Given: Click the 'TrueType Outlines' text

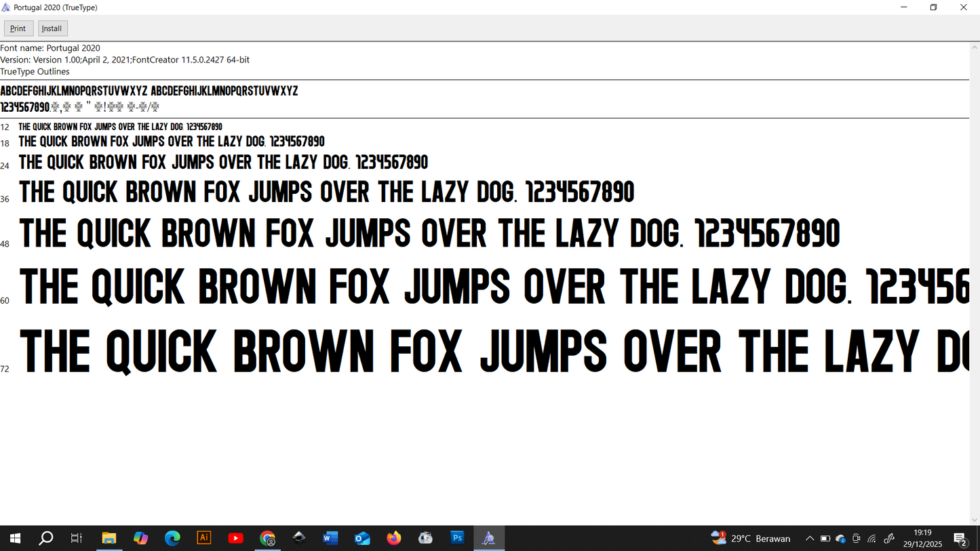Looking at the screenshot, I should (35, 71).
